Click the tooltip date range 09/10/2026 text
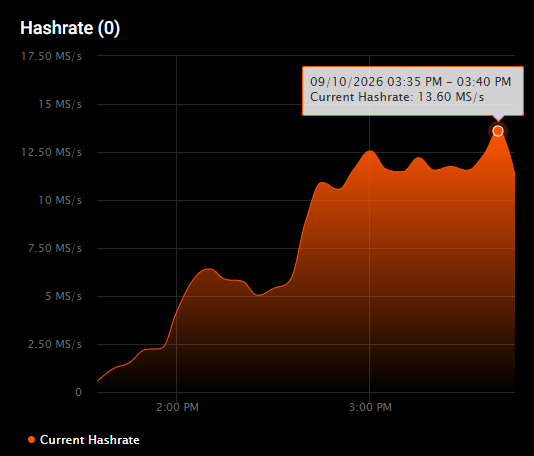Viewport: 534px width, 456px height. (x=411, y=82)
